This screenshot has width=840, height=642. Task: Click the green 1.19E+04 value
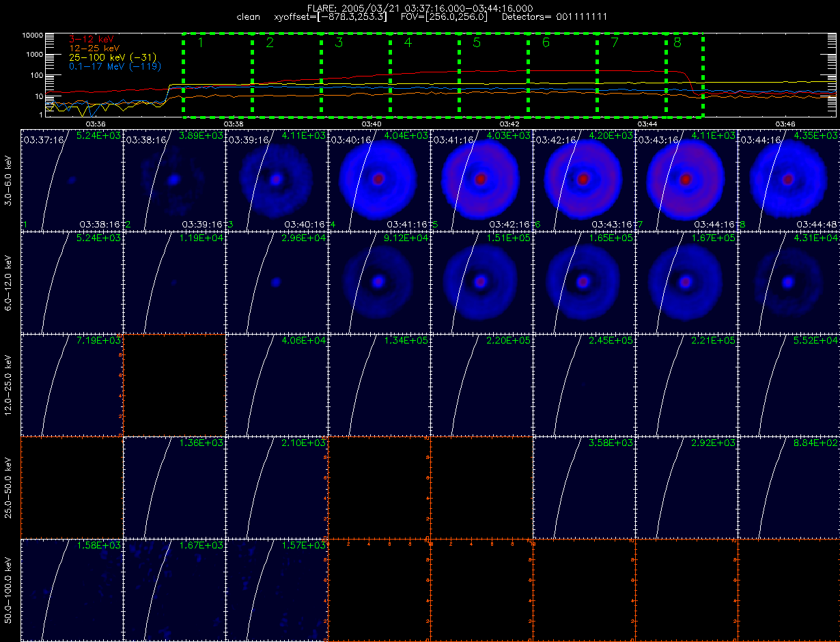point(201,238)
